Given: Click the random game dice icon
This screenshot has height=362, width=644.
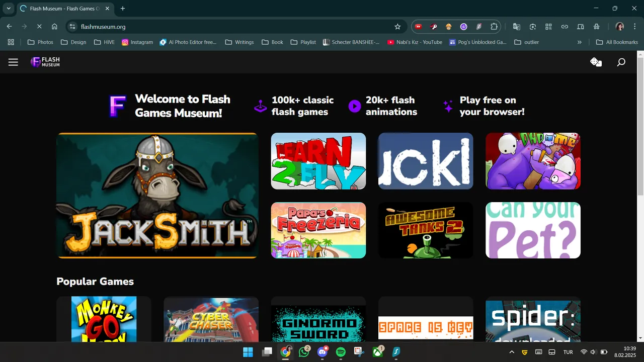Looking at the screenshot, I should [x=596, y=62].
